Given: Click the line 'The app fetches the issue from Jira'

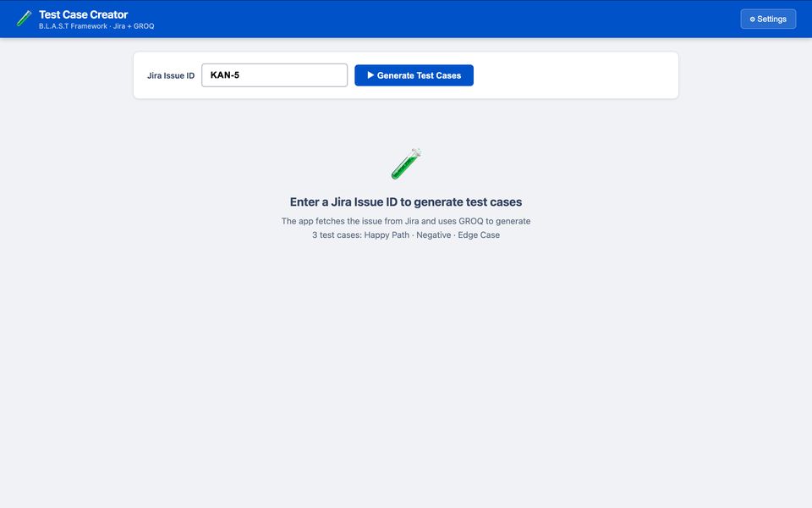Looking at the screenshot, I should [406, 221].
